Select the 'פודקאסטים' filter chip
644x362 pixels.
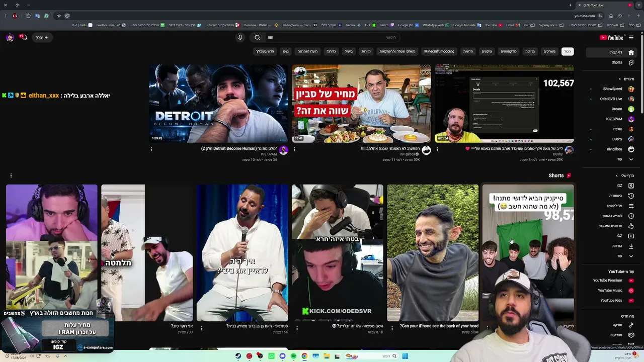point(509,51)
